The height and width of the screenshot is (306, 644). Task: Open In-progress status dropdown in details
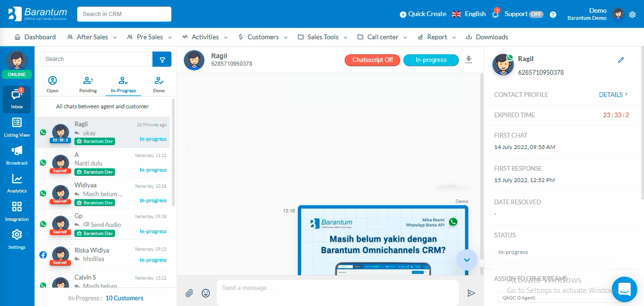point(555,252)
